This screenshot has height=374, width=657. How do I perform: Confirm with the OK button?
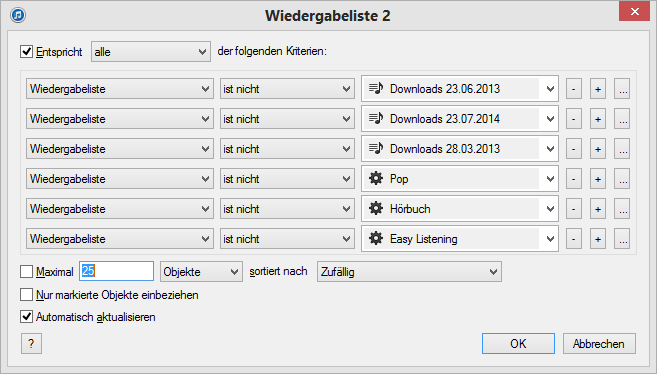point(518,343)
